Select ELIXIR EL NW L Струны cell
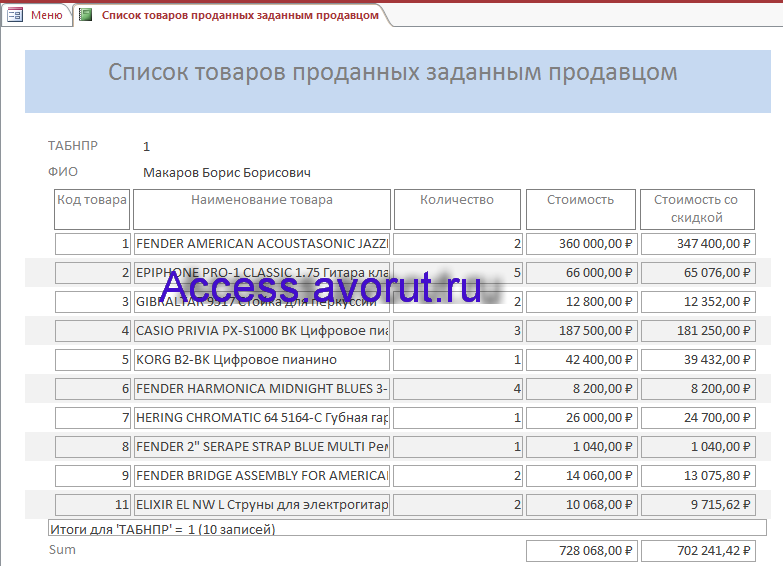This screenshot has width=783, height=566. 262,505
